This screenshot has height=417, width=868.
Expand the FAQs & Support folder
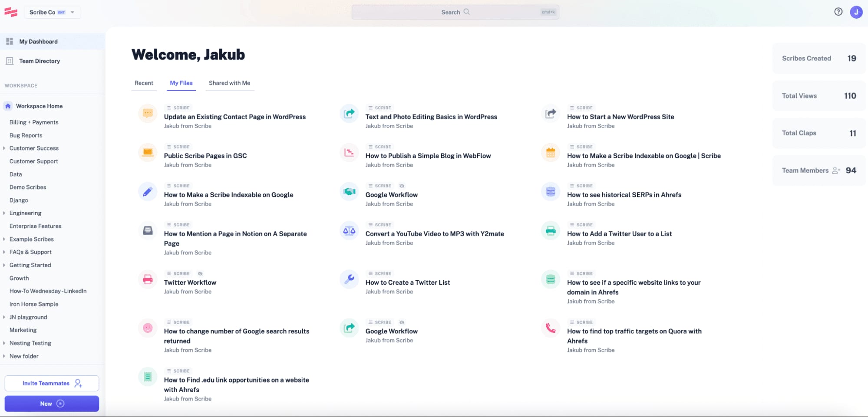point(4,252)
